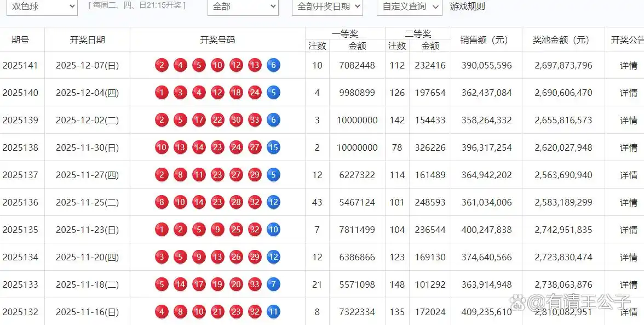Select issue number 2025137 cell
Screen dimensions: 644x325
[x=21, y=175]
